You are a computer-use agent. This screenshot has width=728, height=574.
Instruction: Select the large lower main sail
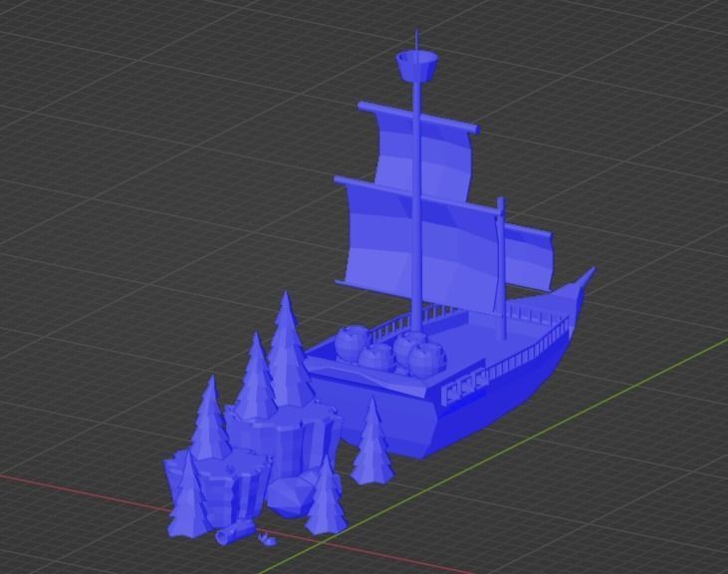pos(420,246)
